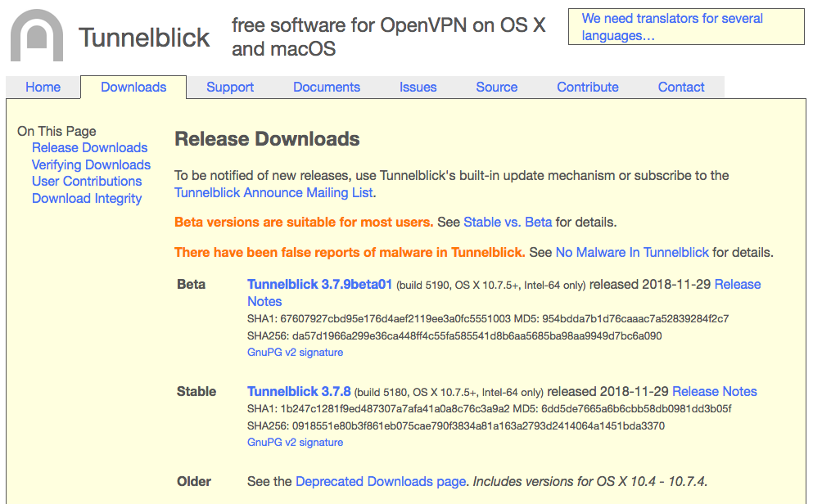
Task: Follow the Stable vs. Beta link
Action: click(x=508, y=223)
